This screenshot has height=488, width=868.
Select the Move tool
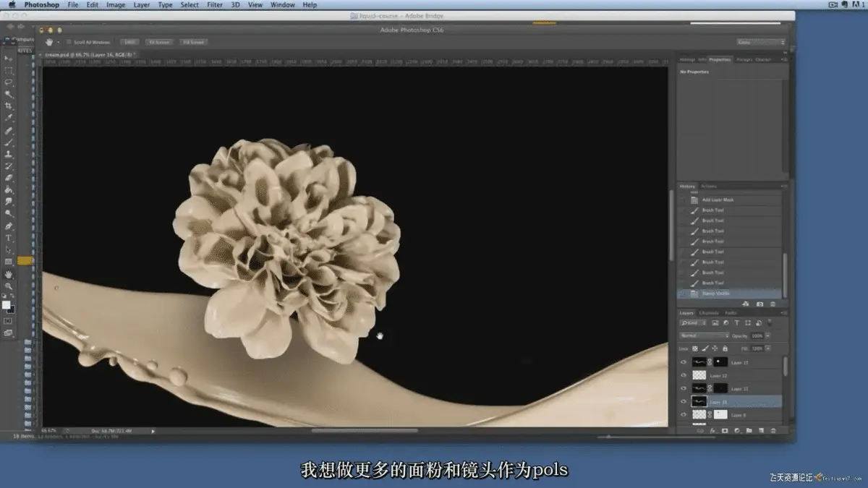click(x=9, y=59)
